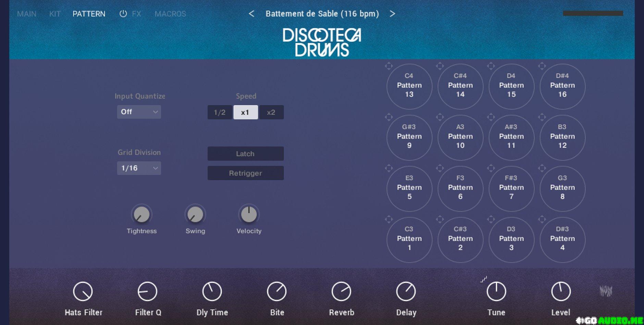This screenshot has height=325, width=644.
Task: Click the drag handle icon above Pattern 7
Action: (491, 168)
